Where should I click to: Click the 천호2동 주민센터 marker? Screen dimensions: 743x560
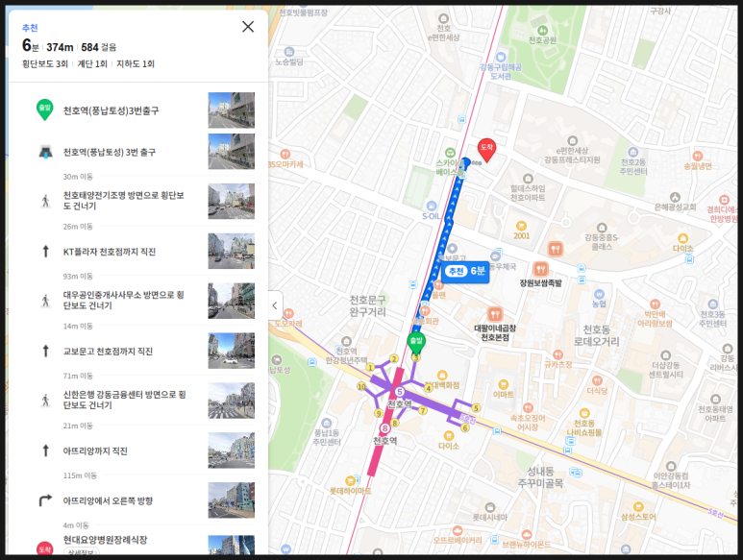point(633,152)
